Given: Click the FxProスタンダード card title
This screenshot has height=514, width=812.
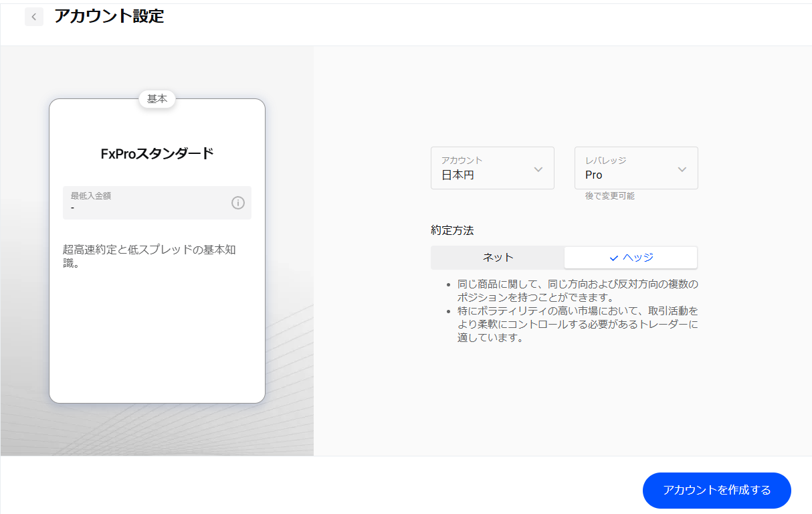Looking at the screenshot, I should click(157, 153).
